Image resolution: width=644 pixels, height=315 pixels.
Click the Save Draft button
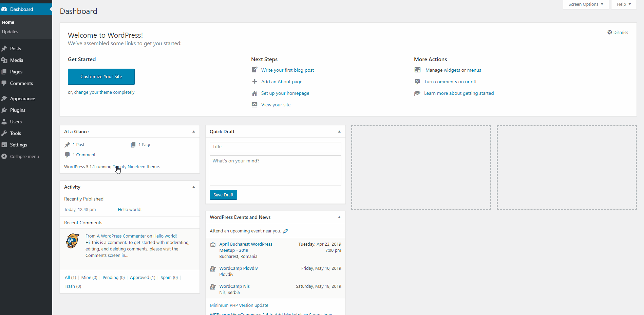[x=223, y=195]
